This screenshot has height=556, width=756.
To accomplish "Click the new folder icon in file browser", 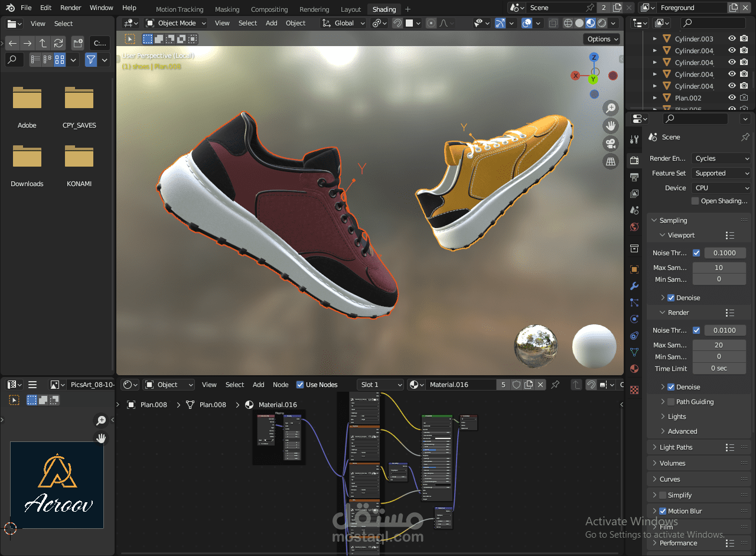I will click(x=77, y=43).
